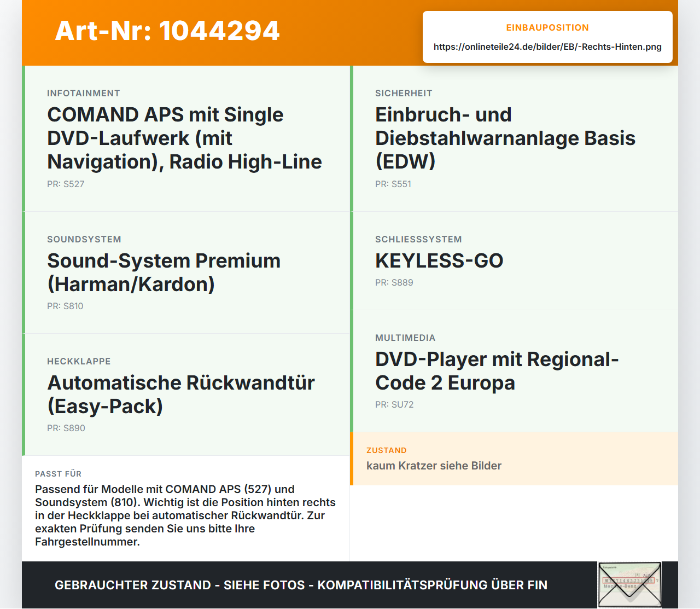Image resolution: width=700 pixels, height=609 pixels.
Task: Select the PASST FÜR label
Action: [x=58, y=474]
